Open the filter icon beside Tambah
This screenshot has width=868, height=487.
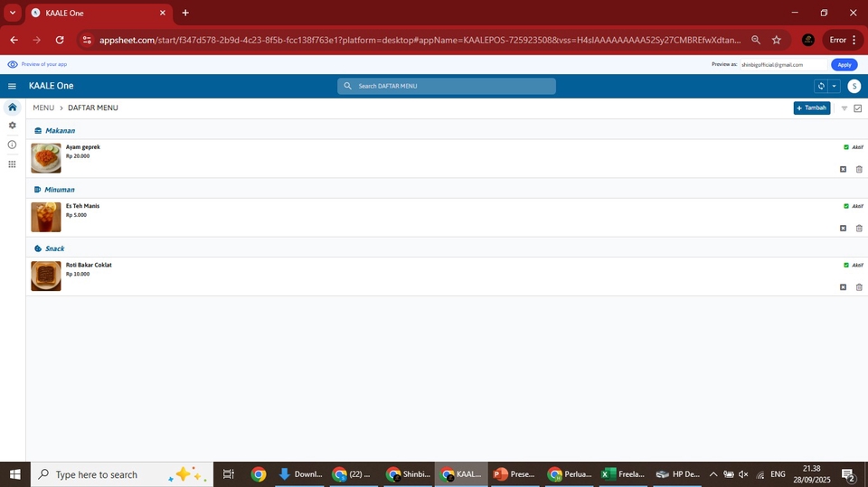coord(844,108)
